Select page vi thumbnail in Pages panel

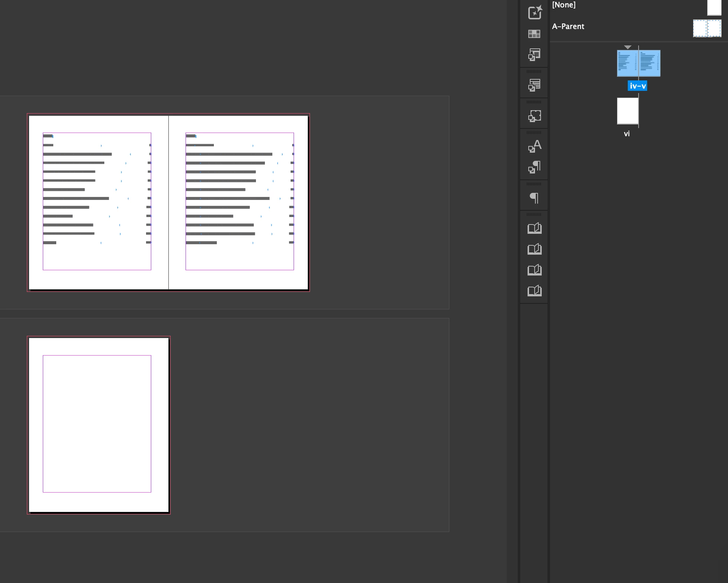coord(628,111)
